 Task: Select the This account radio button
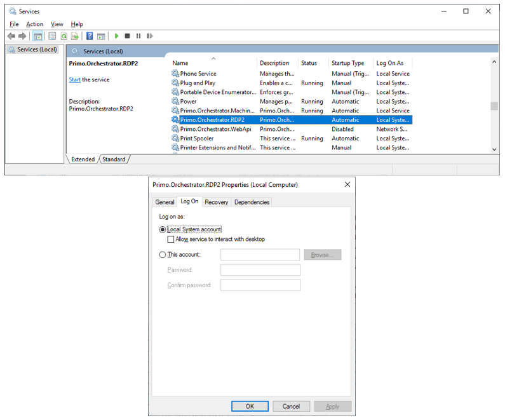163,255
